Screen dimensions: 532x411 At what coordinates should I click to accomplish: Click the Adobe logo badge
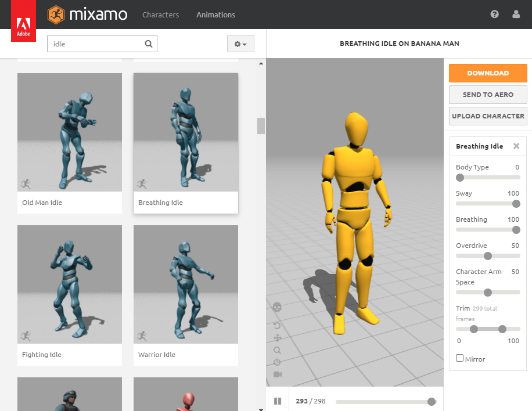click(x=23, y=21)
